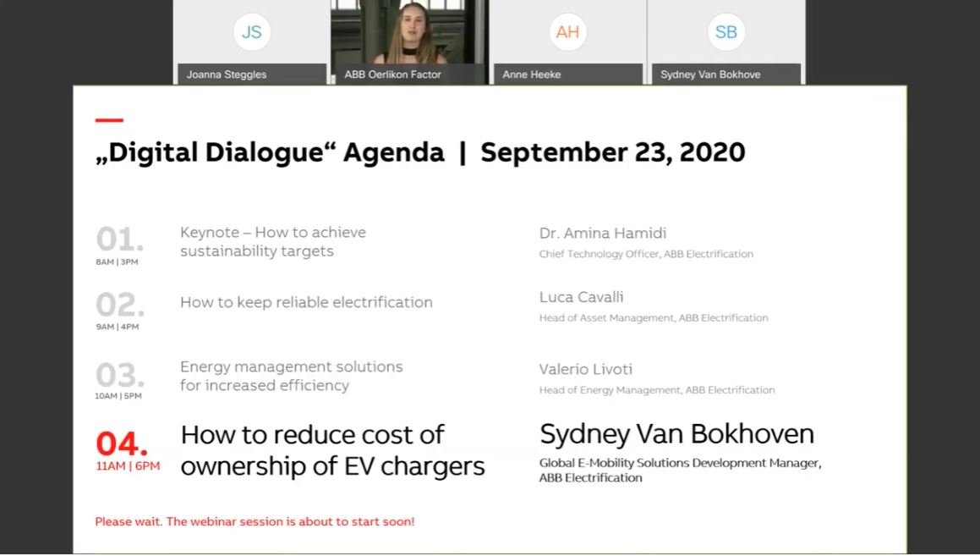This screenshot has height=556, width=980.
Task: Click the large Sydney Van Bokhoven speaker name
Action: [x=676, y=434]
